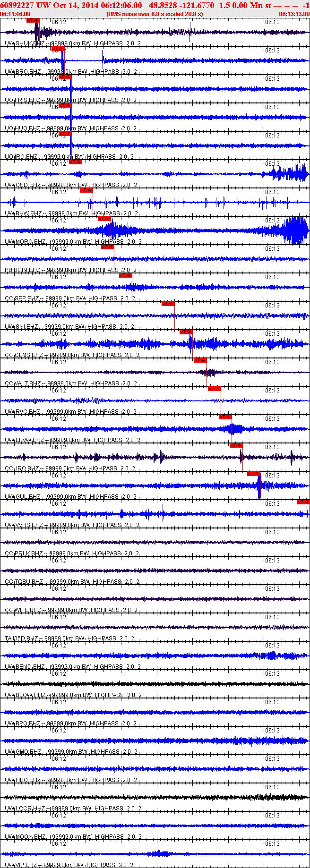Screen dimensions: 310x868
Task: Select the red pick flag on the BRO trace
Action: tap(58, 49)
